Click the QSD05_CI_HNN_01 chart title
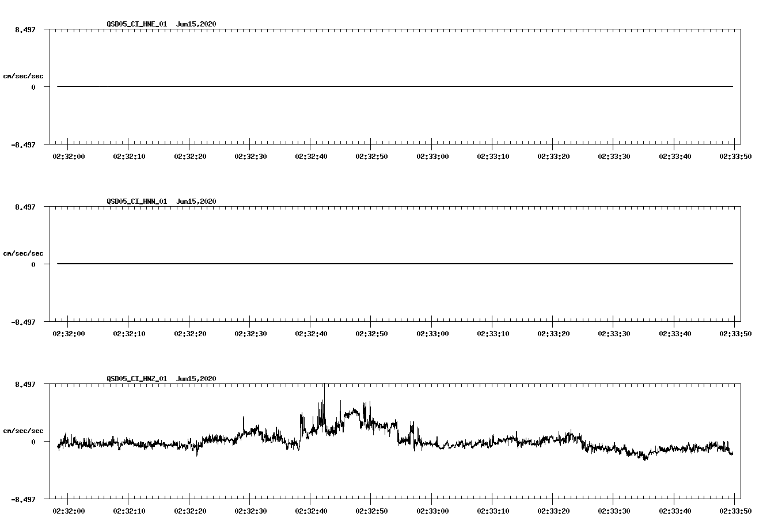 pos(161,201)
